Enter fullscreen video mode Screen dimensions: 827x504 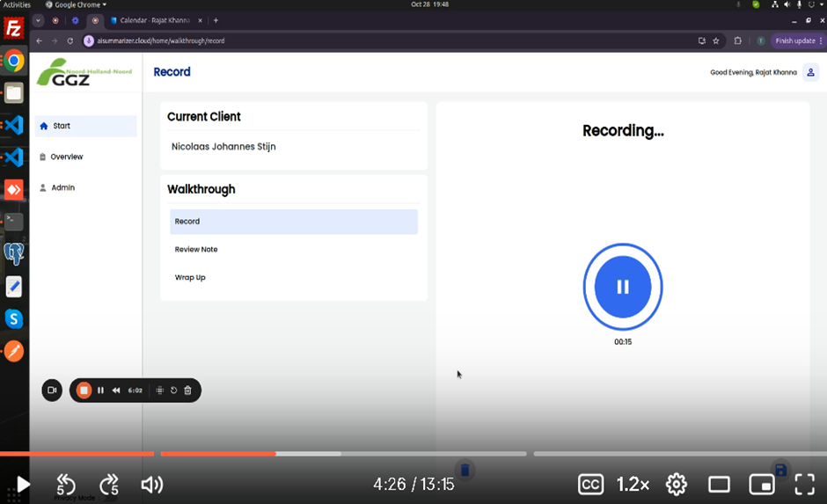coord(804,485)
